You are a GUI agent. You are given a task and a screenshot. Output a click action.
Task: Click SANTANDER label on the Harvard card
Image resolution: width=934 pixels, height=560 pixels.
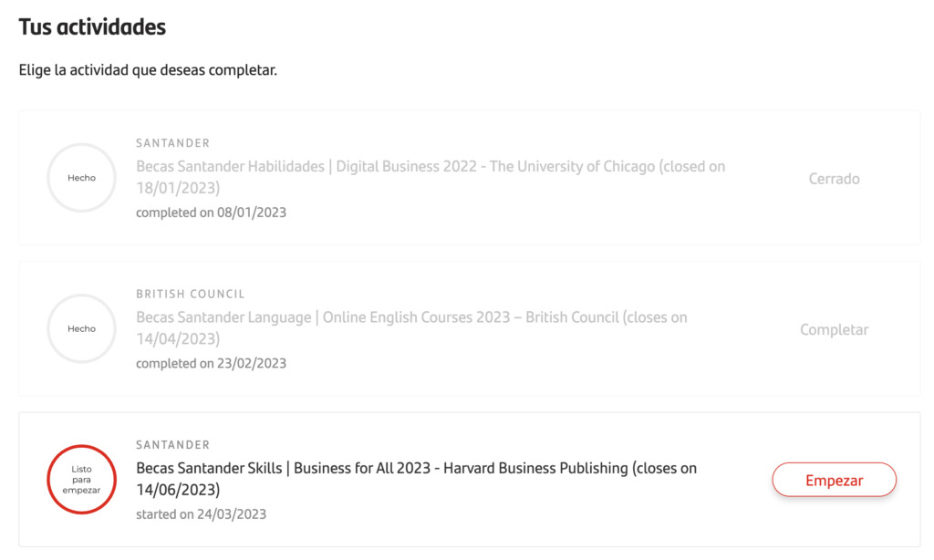[x=172, y=445]
